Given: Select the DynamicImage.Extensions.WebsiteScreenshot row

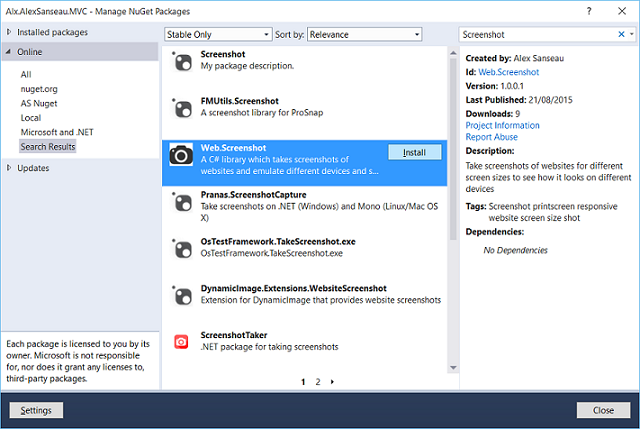Looking at the screenshot, I should pyautogui.click(x=304, y=304).
